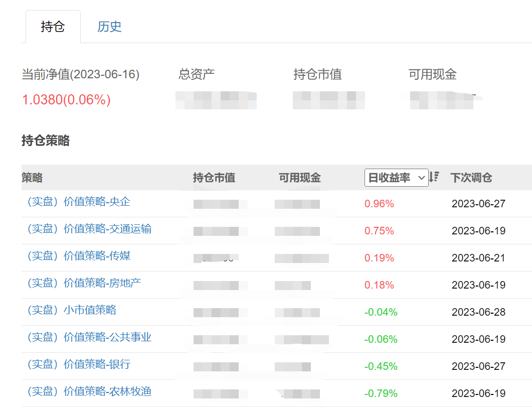Click the 持仓策略 section heading

click(x=46, y=140)
